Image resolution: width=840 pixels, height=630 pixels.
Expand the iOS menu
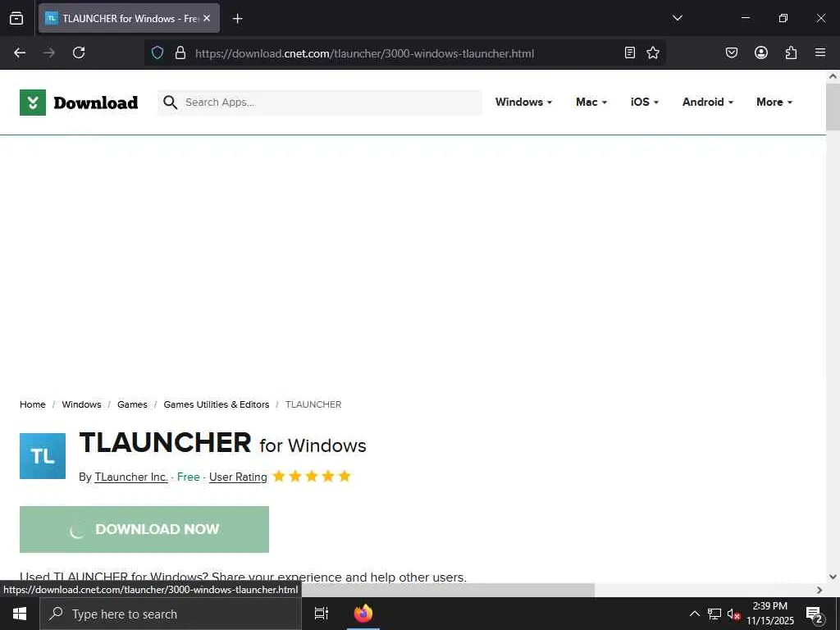click(645, 102)
